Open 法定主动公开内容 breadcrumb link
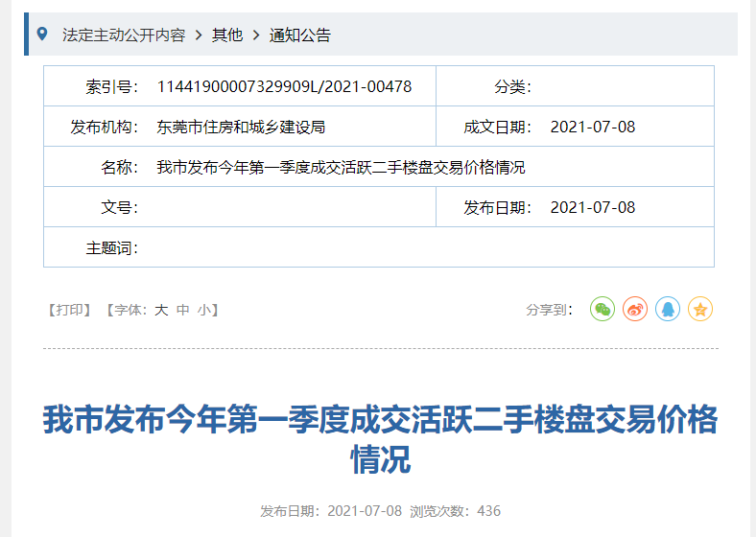Viewport: 756px width, 537px height. 124,35
